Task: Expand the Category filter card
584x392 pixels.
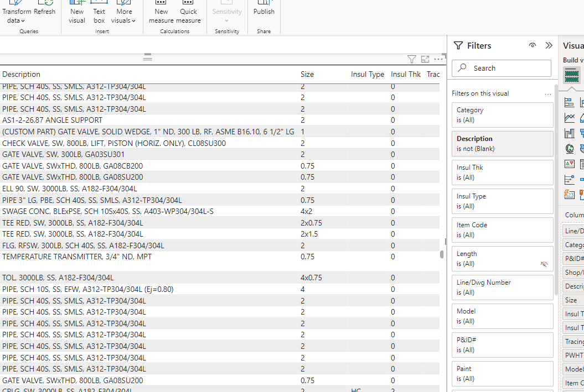Action: coord(502,115)
